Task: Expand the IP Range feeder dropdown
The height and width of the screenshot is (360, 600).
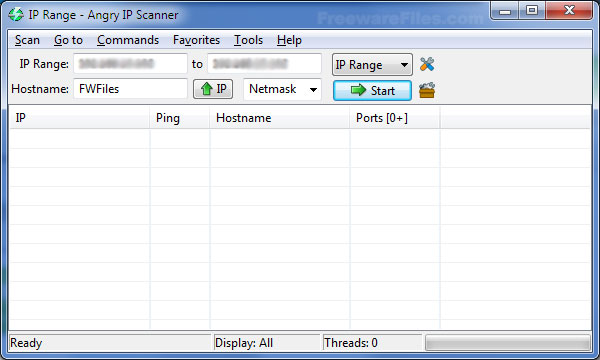Action: (372, 65)
